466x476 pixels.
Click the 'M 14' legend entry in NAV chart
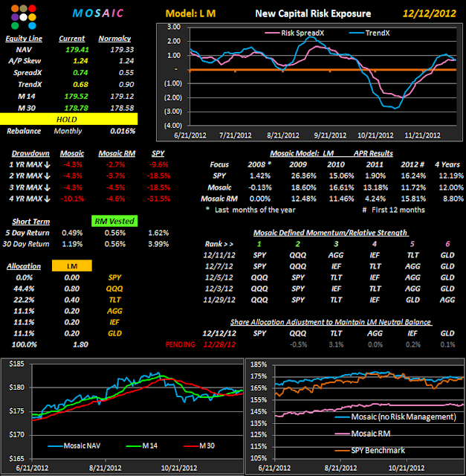click(142, 446)
